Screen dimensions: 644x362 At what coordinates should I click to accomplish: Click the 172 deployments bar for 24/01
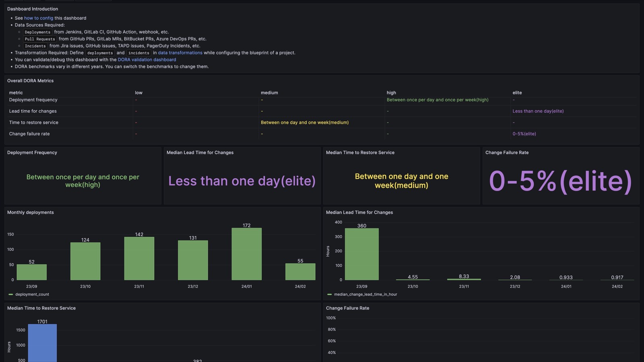pyautogui.click(x=247, y=253)
